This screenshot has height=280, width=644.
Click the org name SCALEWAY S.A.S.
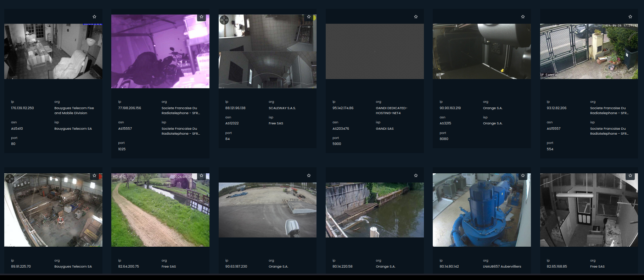tap(282, 108)
